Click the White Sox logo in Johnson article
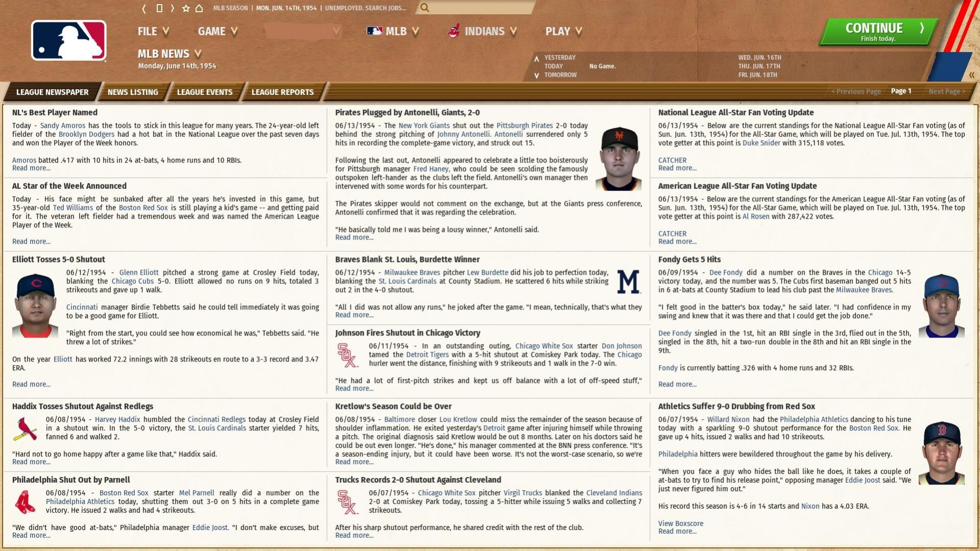 [x=348, y=355]
